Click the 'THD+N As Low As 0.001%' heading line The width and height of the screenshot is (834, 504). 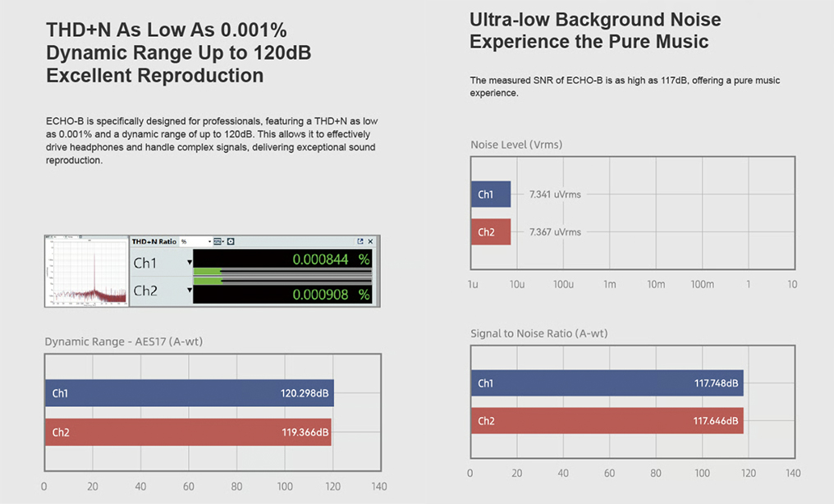(x=167, y=30)
